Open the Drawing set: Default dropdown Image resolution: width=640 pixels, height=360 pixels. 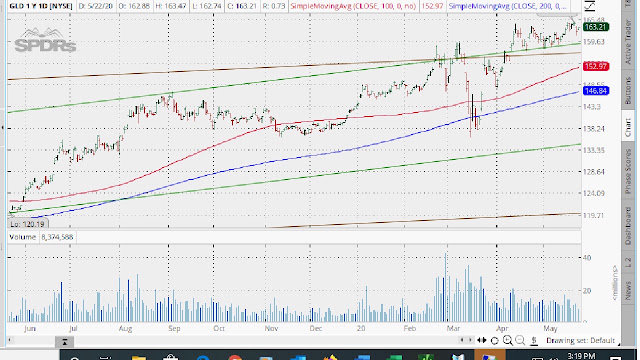click(x=580, y=340)
